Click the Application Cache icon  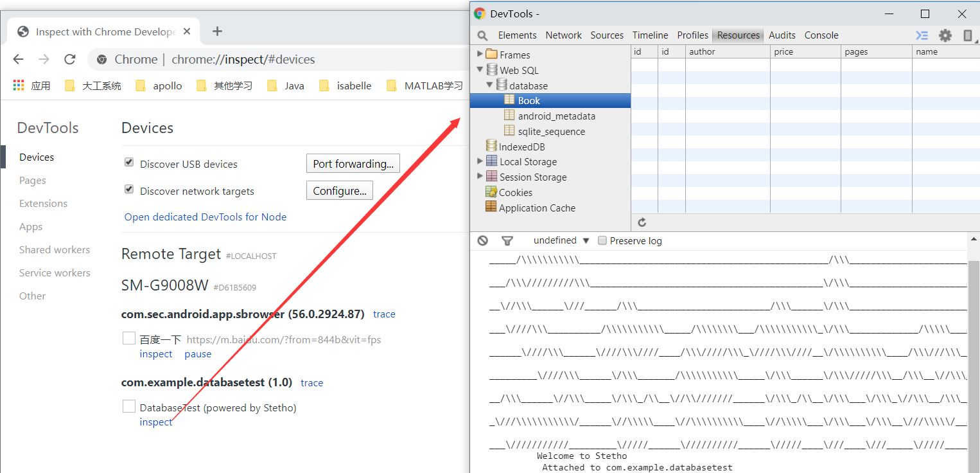[491, 208]
